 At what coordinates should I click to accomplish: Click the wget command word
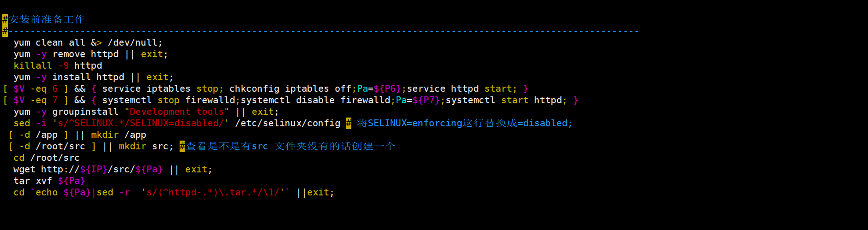24,170
